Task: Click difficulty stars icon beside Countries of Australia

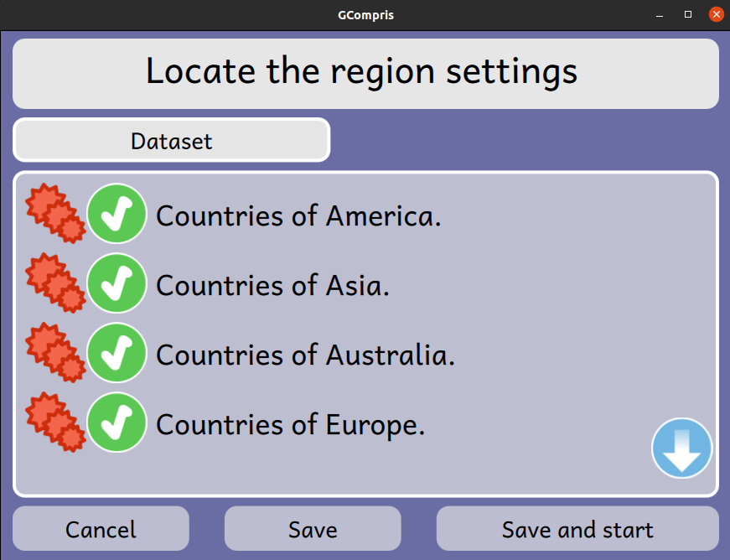Action: pyautogui.click(x=55, y=352)
